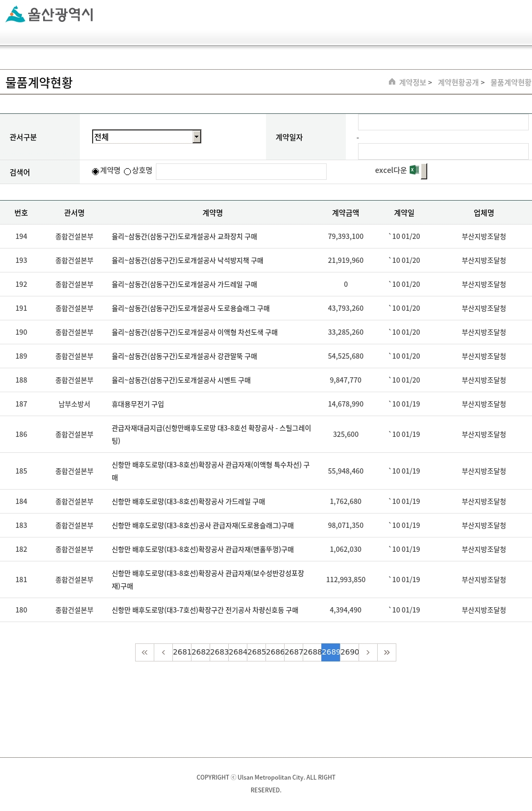Screen dimensions: 532x811
Task: Click the end date field for 계약일자
Action: click(x=443, y=152)
